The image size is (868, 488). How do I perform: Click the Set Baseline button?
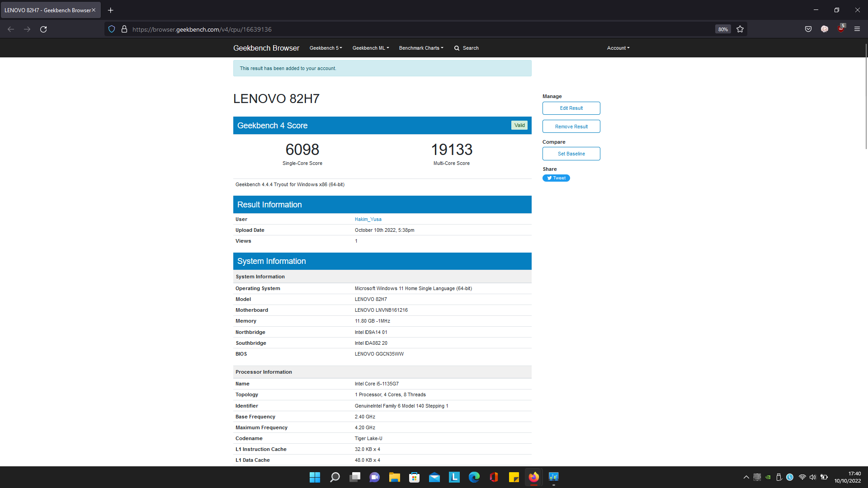tap(571, 154)
